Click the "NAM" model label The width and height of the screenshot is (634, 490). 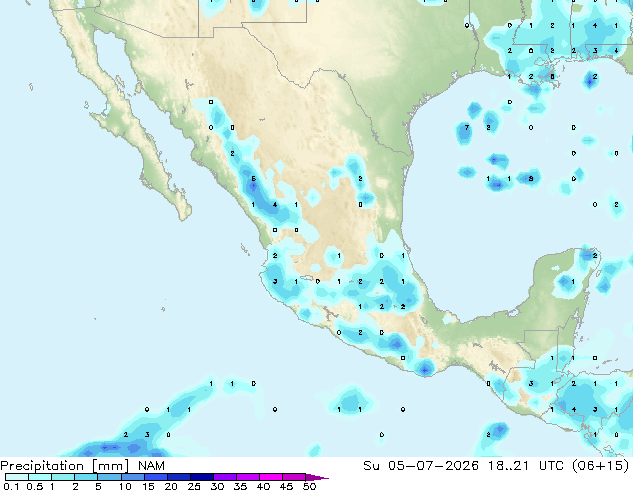tap(151, 466)
